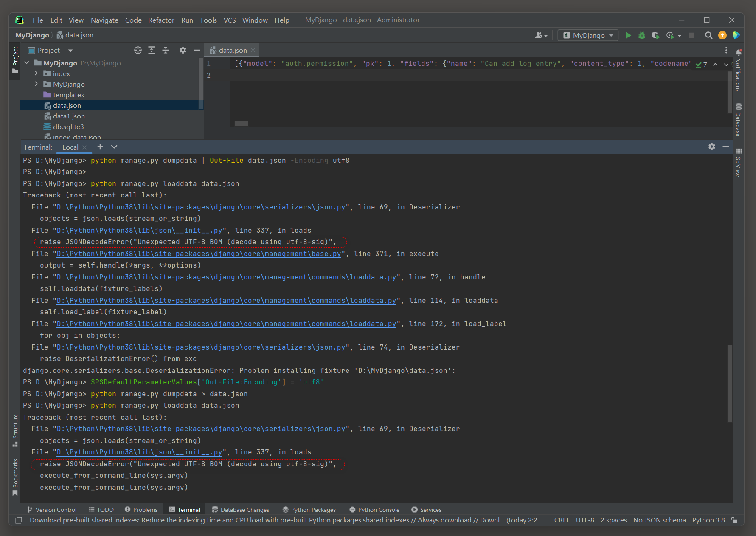Select db.sqlite3 in project tree

[68, 127]
